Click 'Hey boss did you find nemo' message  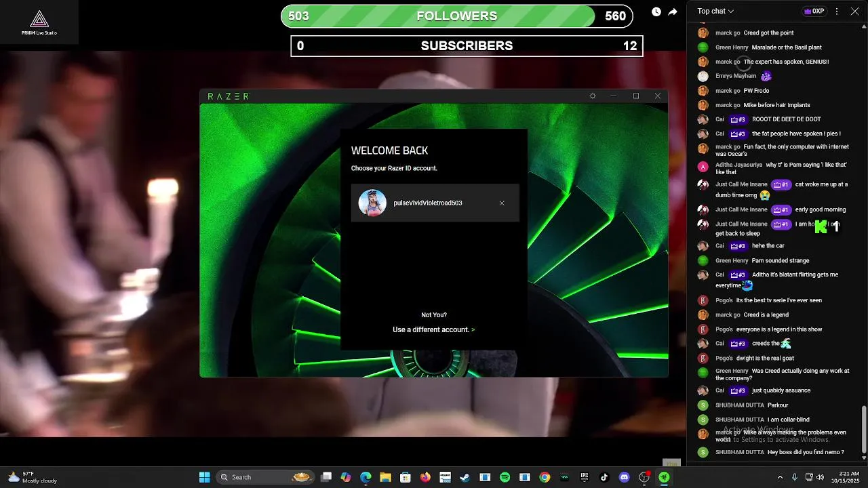[806, 452]
